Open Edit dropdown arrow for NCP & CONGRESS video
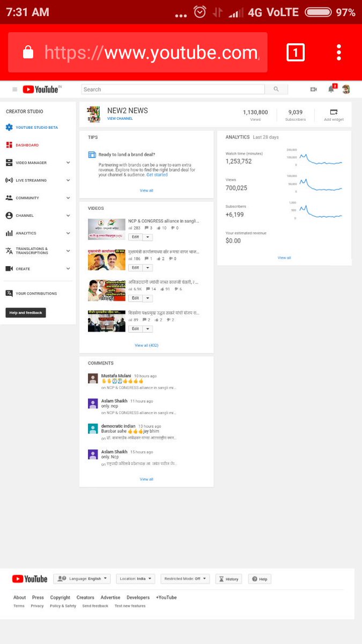The width and height of the screenshot is (362, 644). (147, 237)
